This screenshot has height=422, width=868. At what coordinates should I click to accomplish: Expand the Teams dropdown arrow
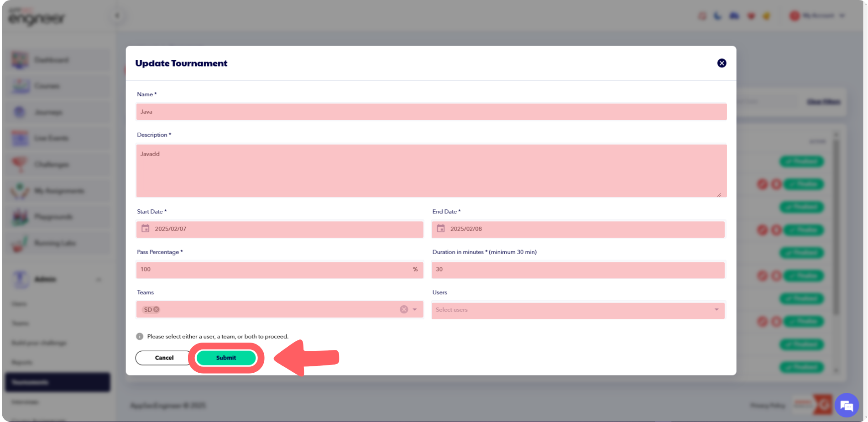(414, 309)
